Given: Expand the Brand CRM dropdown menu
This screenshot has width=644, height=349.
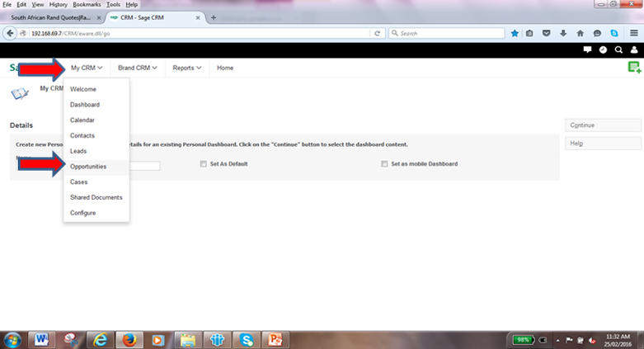Looking at the screenshot, I should 138,68.
